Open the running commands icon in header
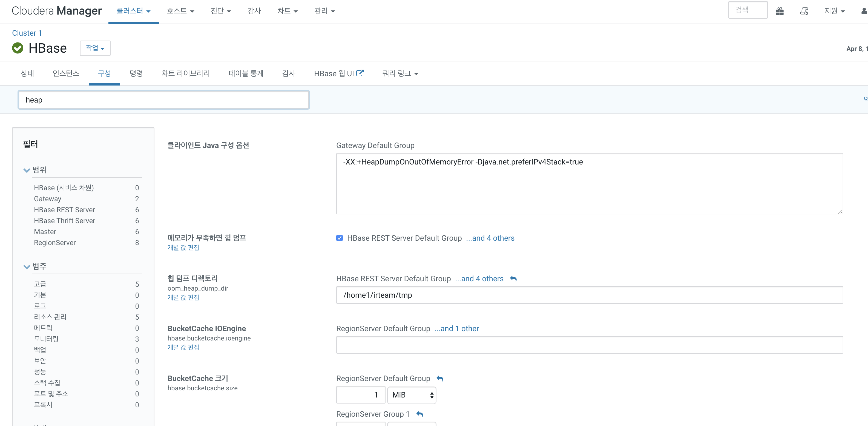The image size is (868, 426). click(804, 12)
